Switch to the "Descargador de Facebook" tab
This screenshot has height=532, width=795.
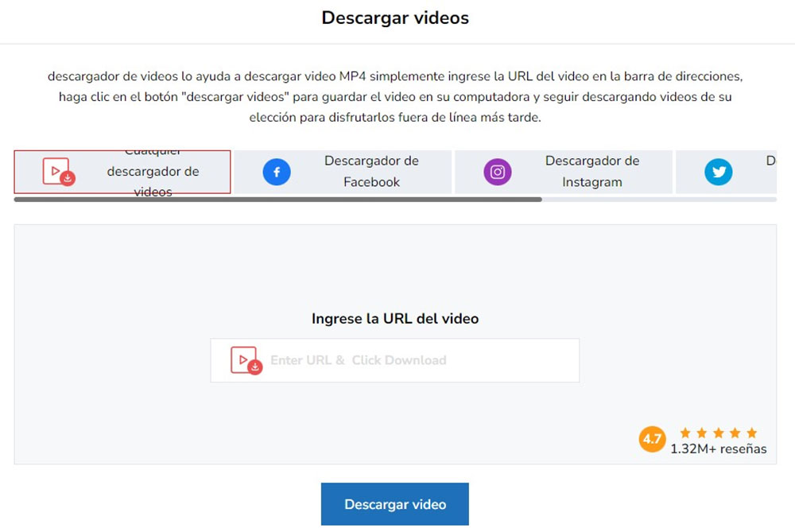coord(371,172)
